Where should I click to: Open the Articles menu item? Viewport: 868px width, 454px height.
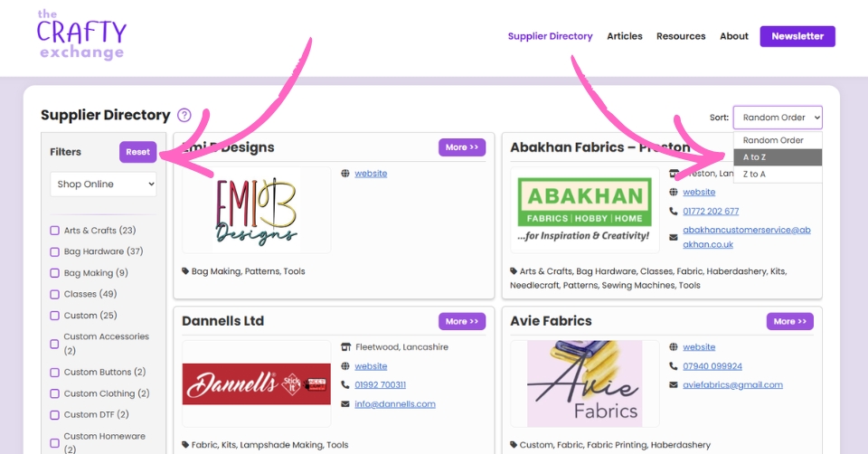click(624, 36)
